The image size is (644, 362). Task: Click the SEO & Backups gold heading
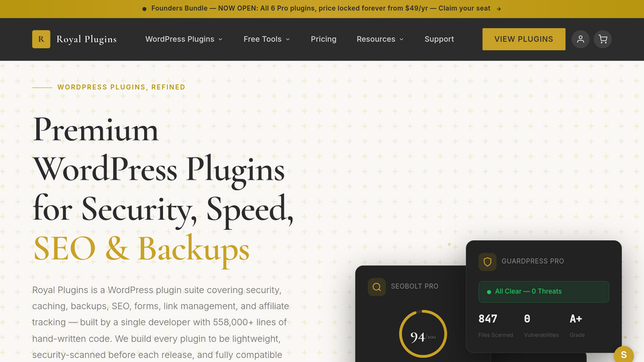142,249
